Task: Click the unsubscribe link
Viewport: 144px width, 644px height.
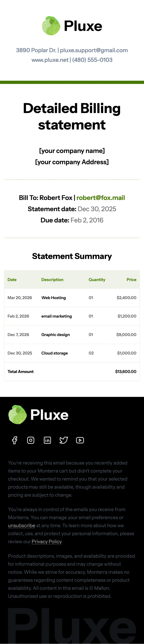Action: 21,526
